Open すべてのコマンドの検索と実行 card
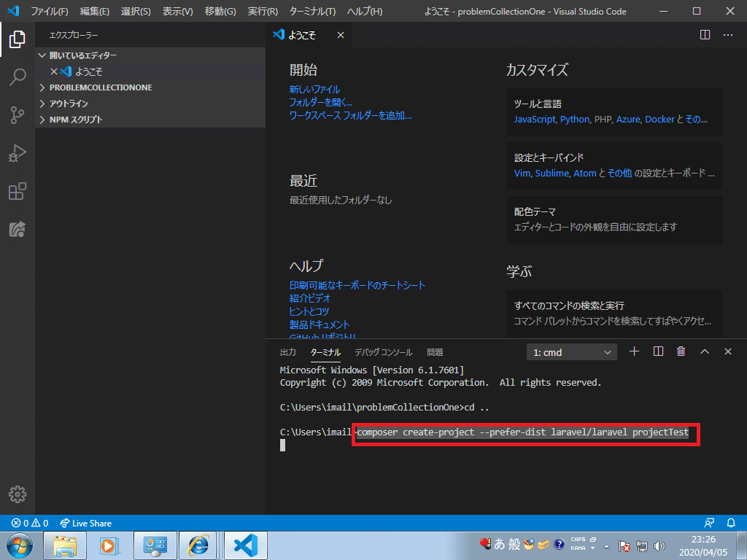747x560 pixels. point(614,314)
